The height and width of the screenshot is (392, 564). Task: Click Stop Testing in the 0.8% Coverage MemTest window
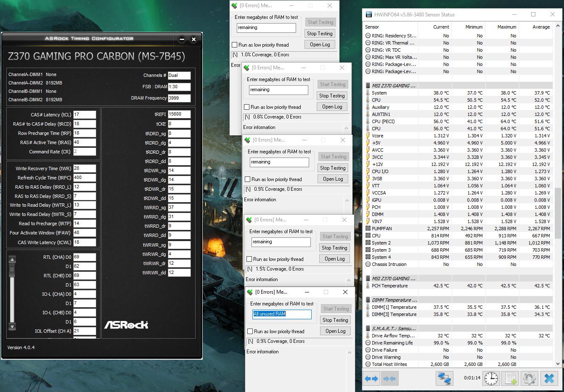(x=332, y=96)
